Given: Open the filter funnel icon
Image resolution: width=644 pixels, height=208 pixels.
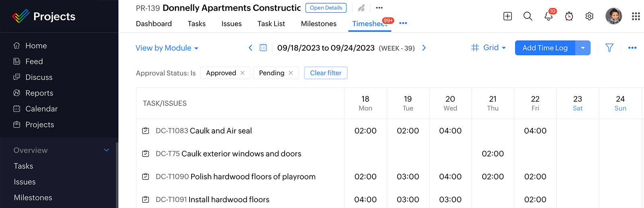Looking at the screenshot, I should pyautogui.click(x=609, y=48).
